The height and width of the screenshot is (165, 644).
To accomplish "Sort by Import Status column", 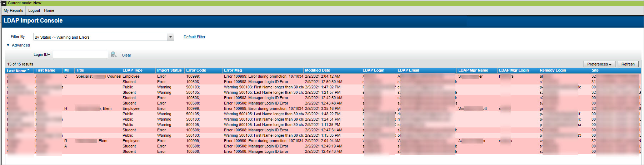I will pos(169,71).
